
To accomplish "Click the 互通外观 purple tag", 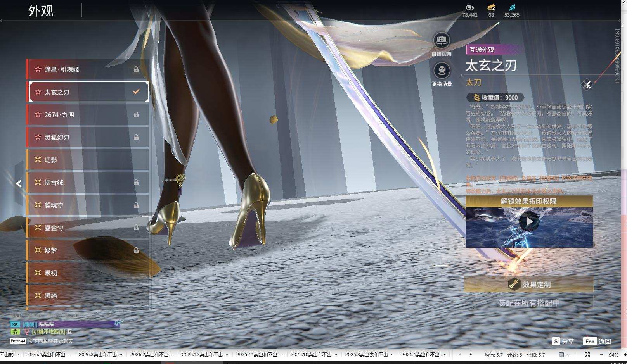I will tap(494, 50).
